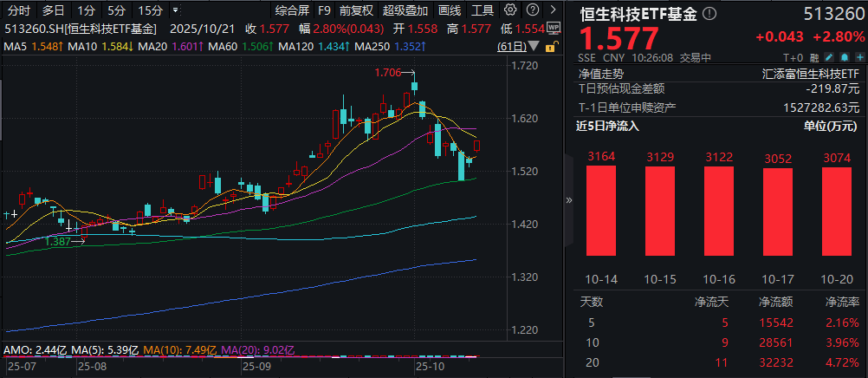Click the info icon beside 恒生科技ETF基金
The image size is (868, 378).
point(709,15)
